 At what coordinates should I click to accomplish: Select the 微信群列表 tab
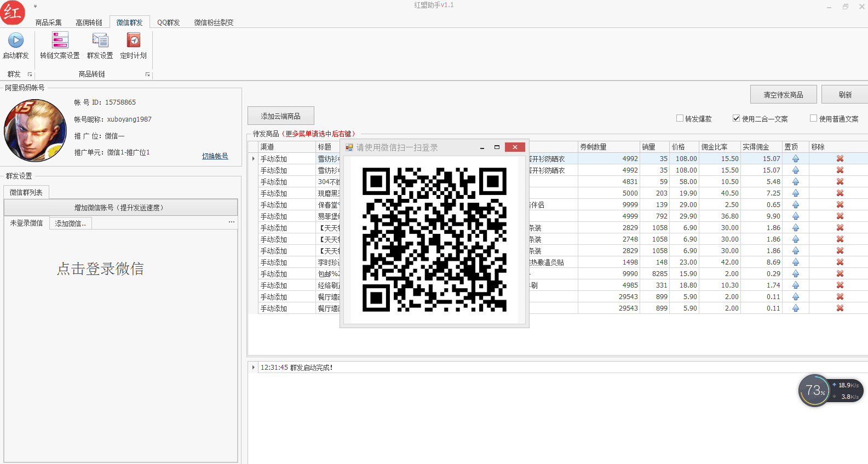[26, 192]
